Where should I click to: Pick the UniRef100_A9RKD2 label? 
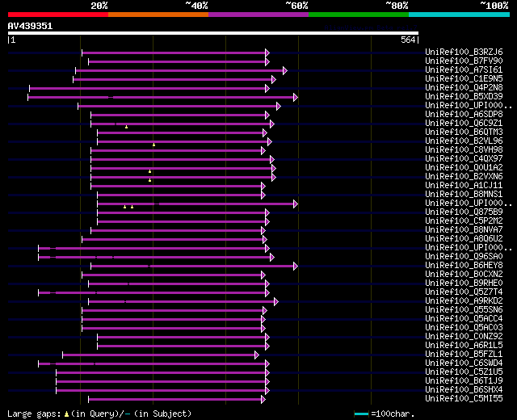(464, 301)
